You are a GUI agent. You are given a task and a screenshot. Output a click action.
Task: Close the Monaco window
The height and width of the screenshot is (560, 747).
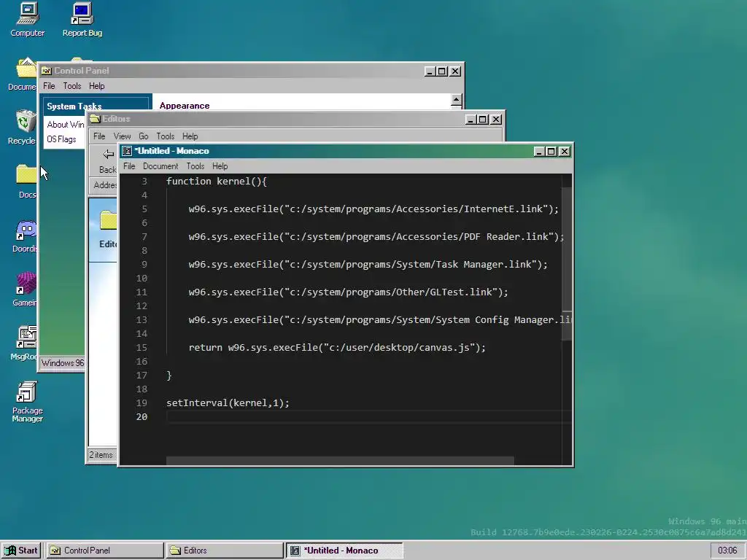[565, 152]
